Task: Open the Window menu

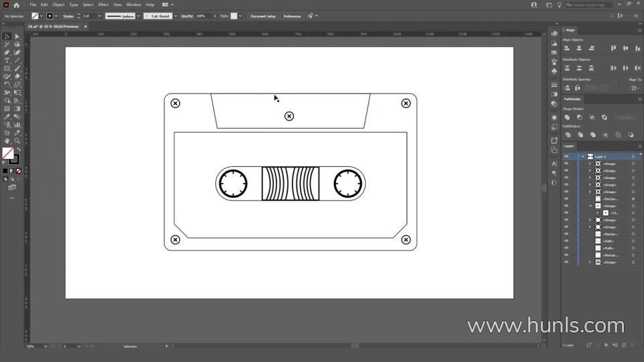Action: tap(133, 5)
